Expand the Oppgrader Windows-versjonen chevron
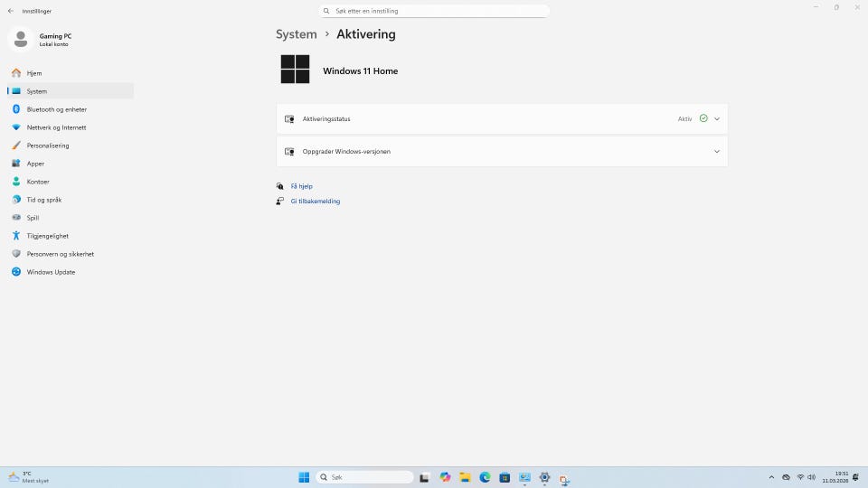Screen dimensions: 868x488 (717, 152)
